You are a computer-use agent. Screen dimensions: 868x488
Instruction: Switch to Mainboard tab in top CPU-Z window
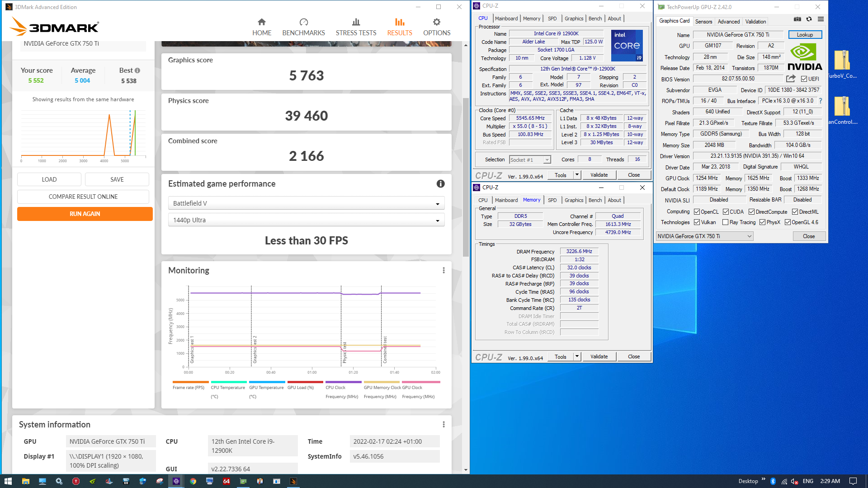coord(506,19)
